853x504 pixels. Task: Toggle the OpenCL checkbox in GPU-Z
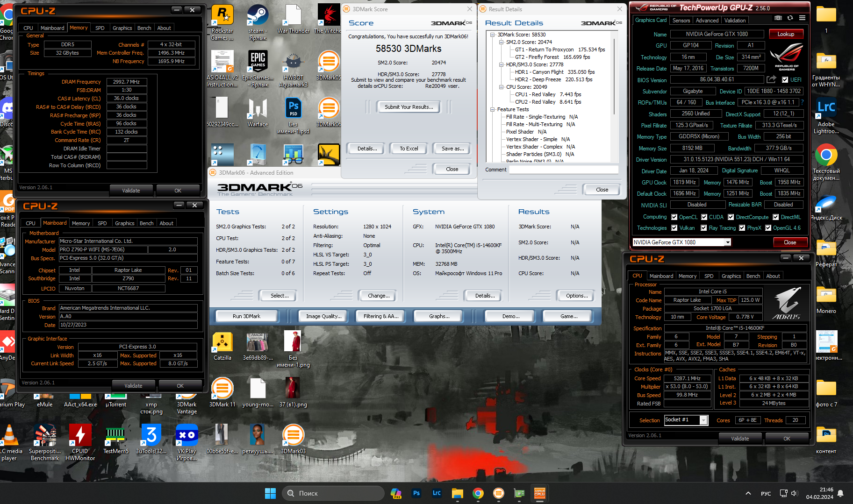674,217
